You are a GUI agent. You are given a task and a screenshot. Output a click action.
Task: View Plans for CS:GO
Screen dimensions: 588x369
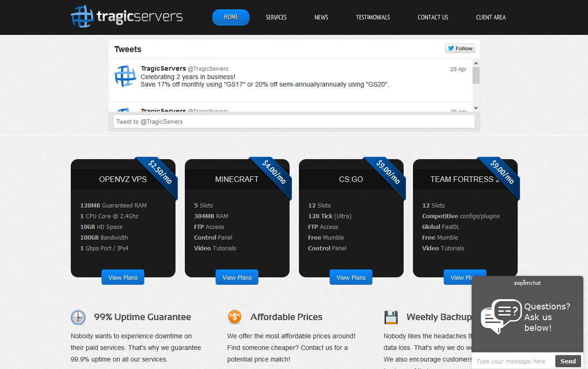(351, 277)
